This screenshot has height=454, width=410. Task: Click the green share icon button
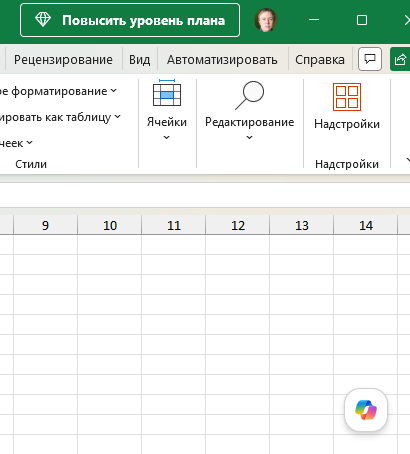coord(400,59)
